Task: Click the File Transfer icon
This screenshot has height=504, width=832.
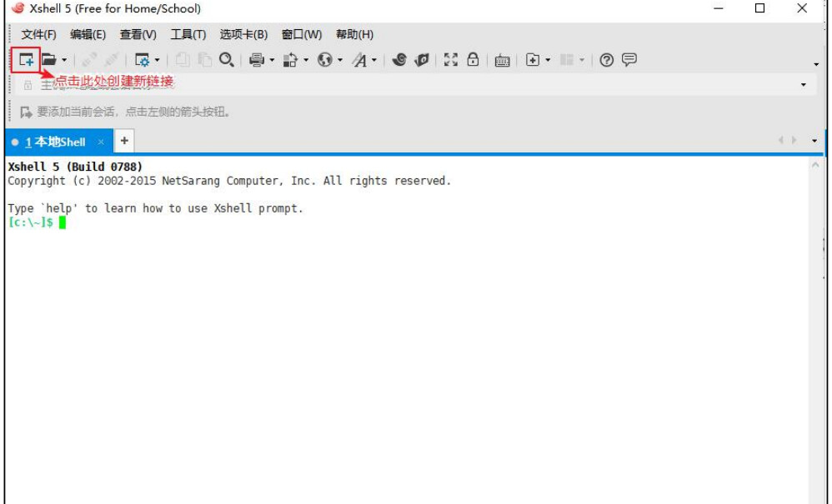Action: point(290,60)
